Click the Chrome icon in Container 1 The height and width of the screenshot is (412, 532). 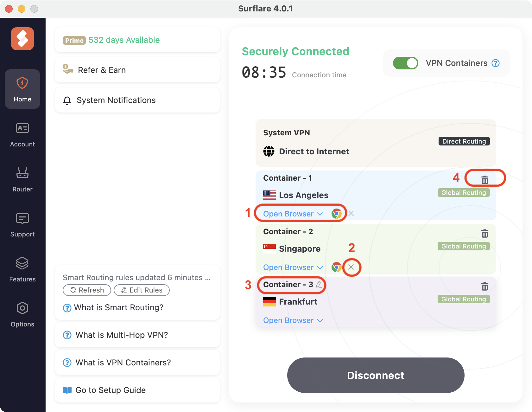336,214
